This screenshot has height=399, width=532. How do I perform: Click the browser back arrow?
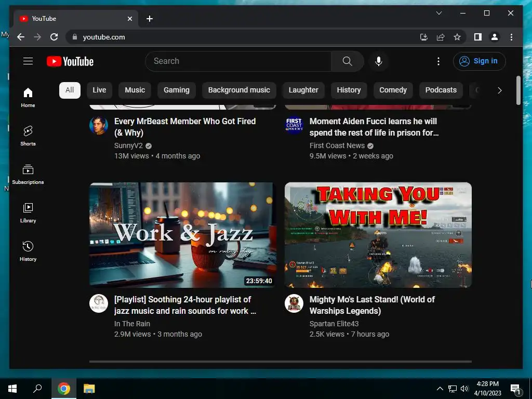(x=21, y=37)
